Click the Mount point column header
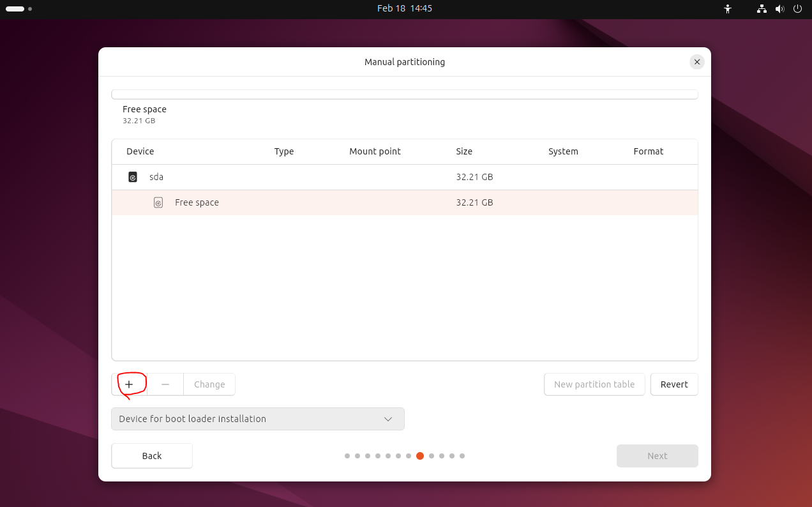812x507 pixels. click(x=375, y=151)
